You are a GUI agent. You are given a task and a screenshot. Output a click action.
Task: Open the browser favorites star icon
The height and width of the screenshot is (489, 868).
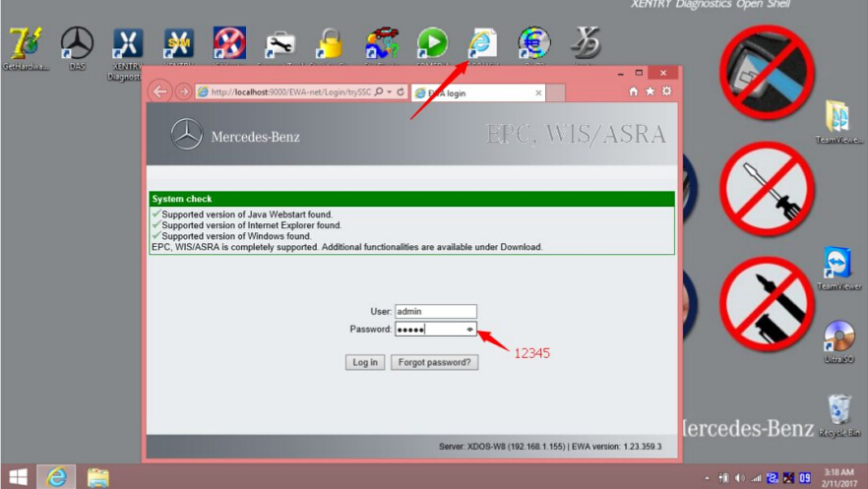651,92
